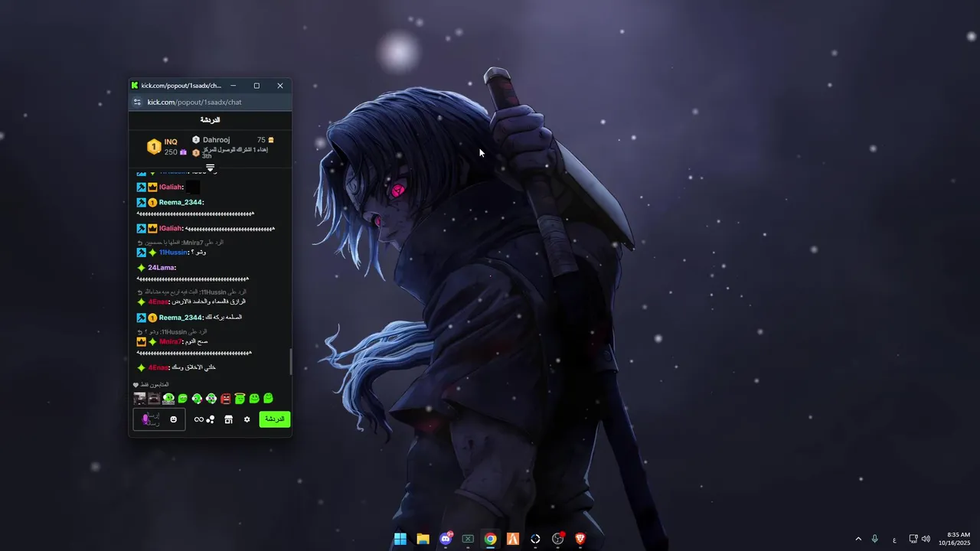Click 11Hussin username in chat
Viewport: 980px width, 551px height.
[x=173, y=252]
